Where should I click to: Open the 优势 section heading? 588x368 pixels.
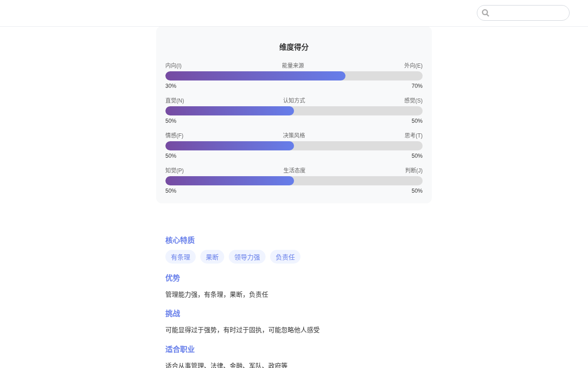coord(172,278)
